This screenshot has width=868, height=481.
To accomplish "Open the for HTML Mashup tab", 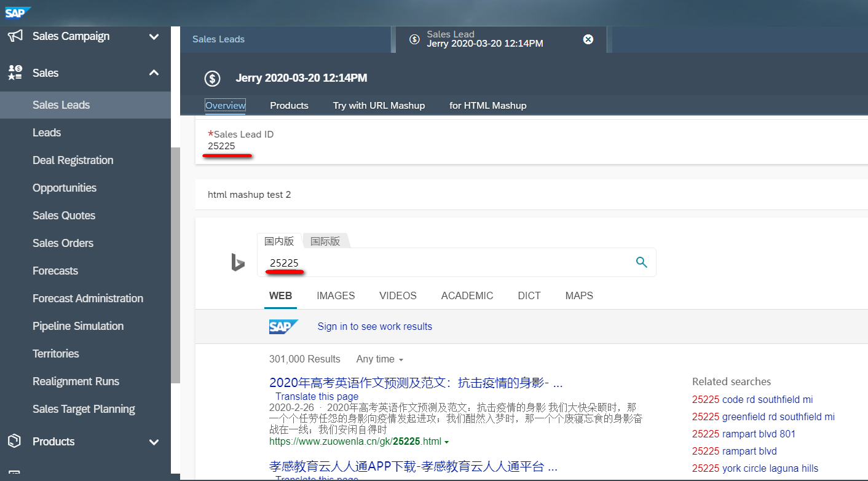I will (x=487, y=106).
